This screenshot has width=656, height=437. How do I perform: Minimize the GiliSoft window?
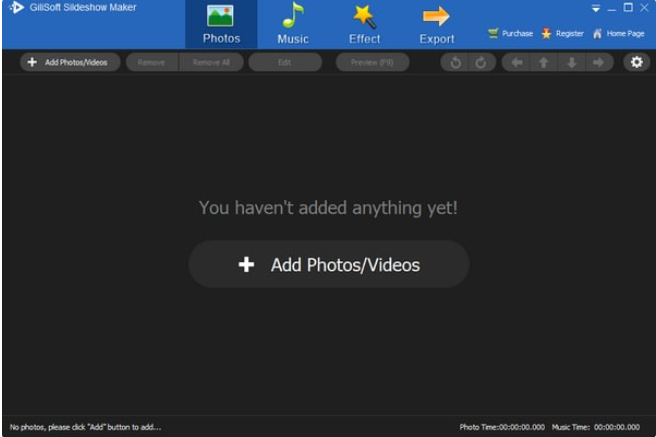[x=612, y=8]
